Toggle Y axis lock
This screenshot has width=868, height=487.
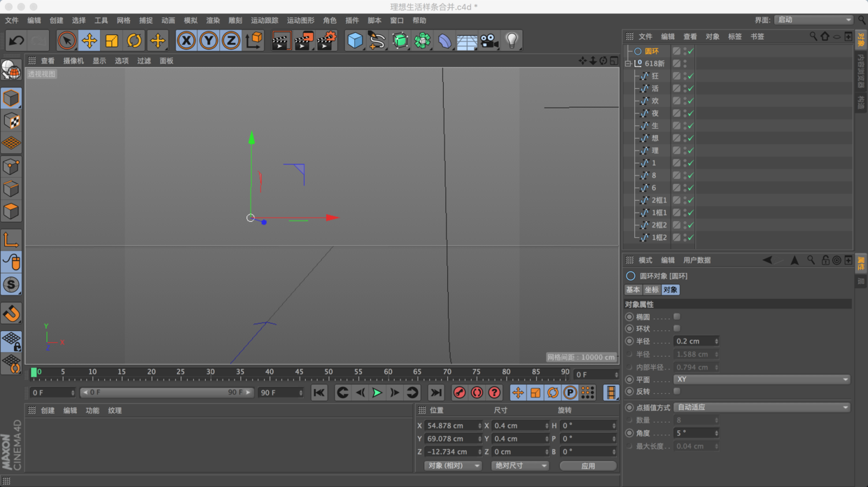pos(209,41)
